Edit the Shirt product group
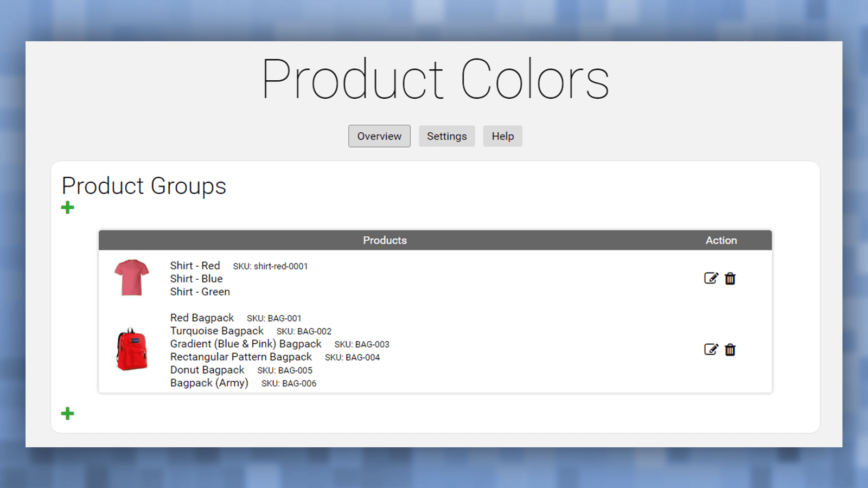This screenshot has height=488, width=868. (x=711, y=278)
